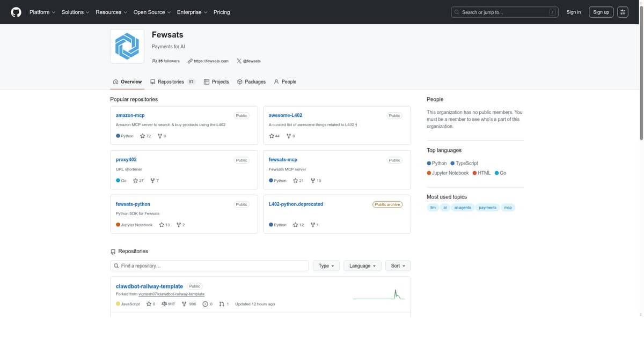644x362 pixels.
Task: Click the Fewsats organization avatar
Action: 127,46
